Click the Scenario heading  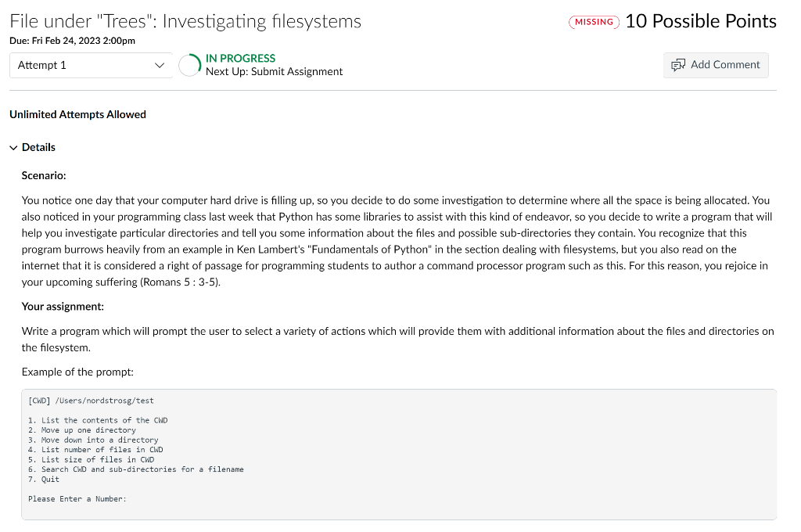(x=45, y=175)
